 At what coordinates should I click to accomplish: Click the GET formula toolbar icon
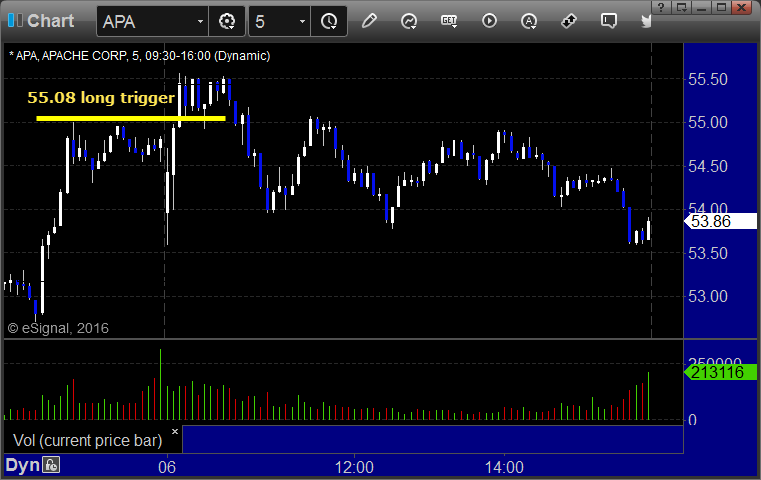pos(449,21)
